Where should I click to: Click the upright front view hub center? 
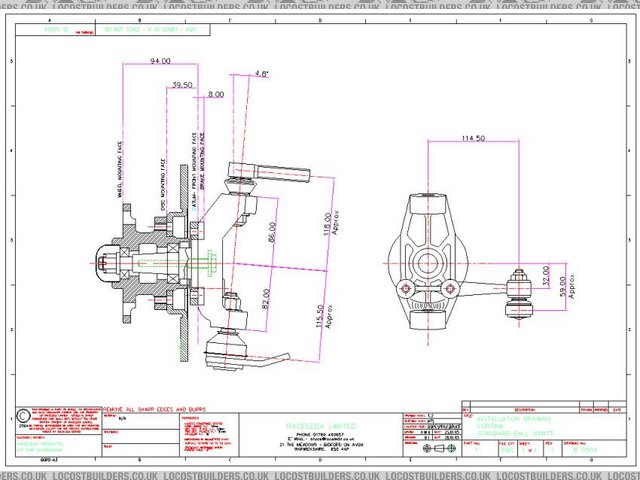[432, 261]
